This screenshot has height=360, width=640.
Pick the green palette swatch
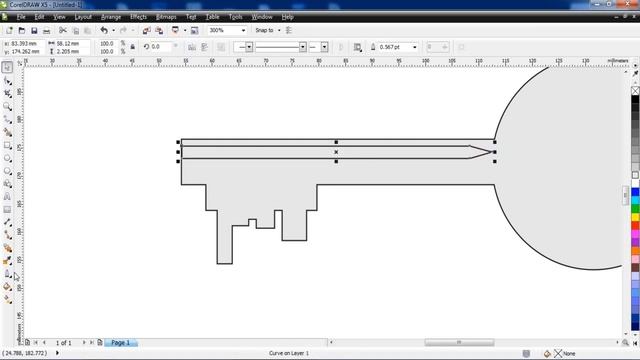pos(635,209)
